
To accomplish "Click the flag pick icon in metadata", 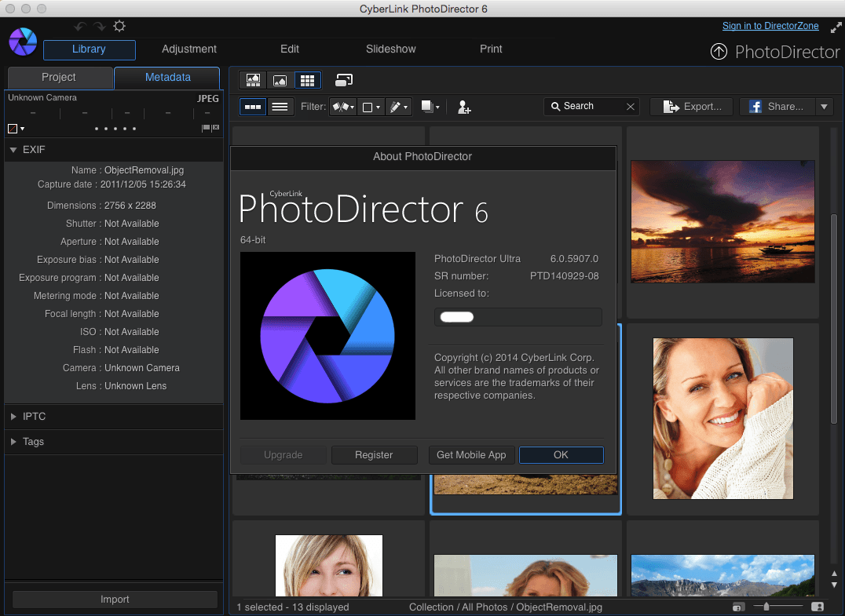I will tap(206, 128).
